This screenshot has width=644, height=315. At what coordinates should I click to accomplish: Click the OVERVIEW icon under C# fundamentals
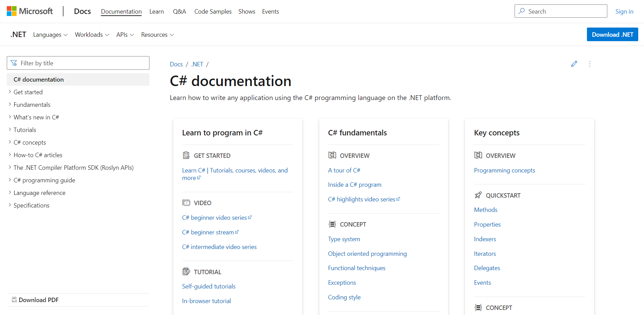coord(332,155)
